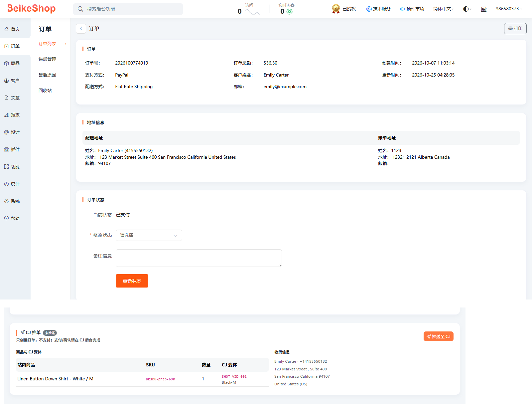Screen dimensions: 532x404
Task: Go back with the chevron button
Action: (x=81, y=29)
